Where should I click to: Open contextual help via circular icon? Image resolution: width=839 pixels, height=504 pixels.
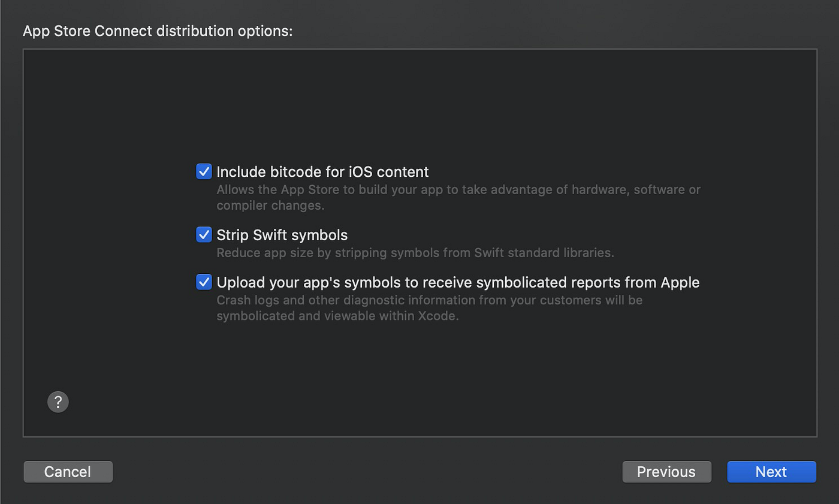pyautogui.click(x=58, y=402)
